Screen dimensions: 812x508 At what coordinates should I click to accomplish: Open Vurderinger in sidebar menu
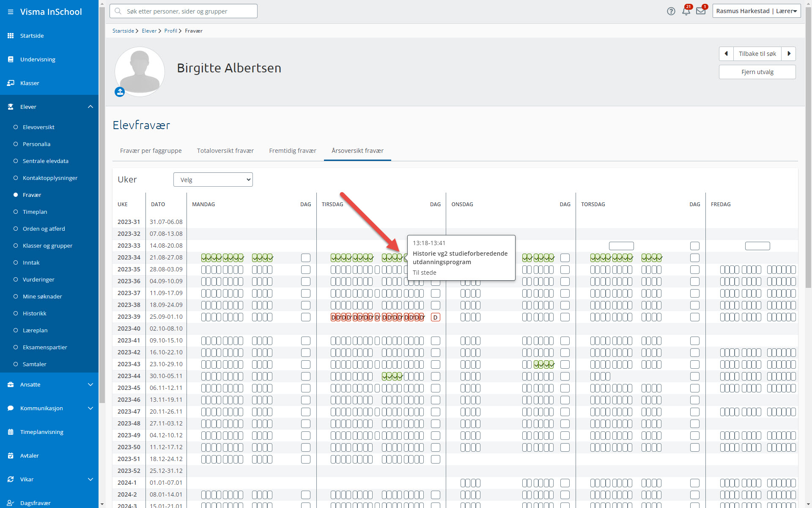tap(38, 279)
